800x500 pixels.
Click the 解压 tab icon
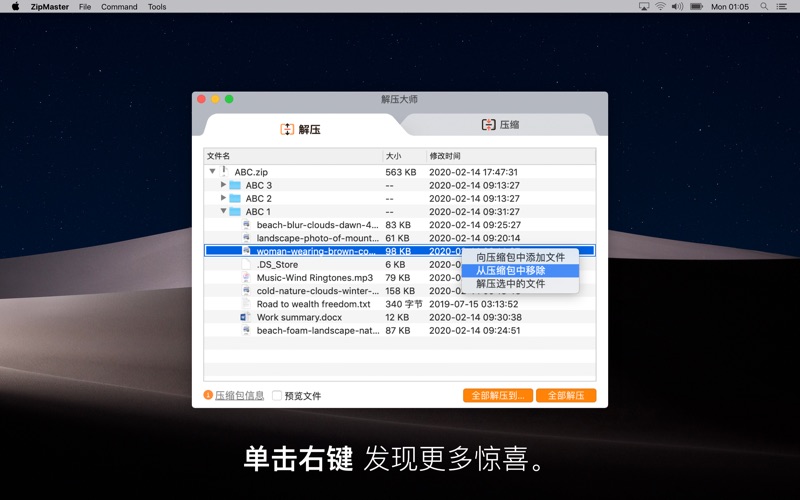click(287, 129)
